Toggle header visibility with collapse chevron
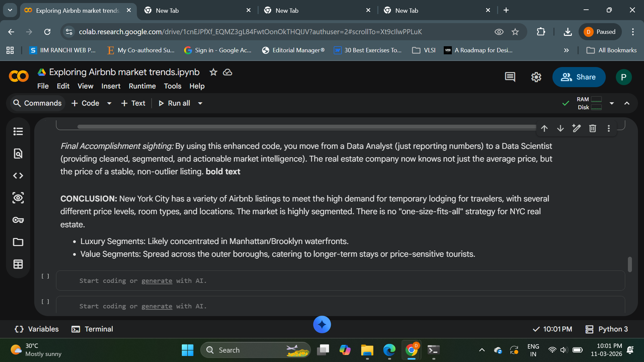Image resolution: width=644 pixels, height=362 pixels. point(627,103)
